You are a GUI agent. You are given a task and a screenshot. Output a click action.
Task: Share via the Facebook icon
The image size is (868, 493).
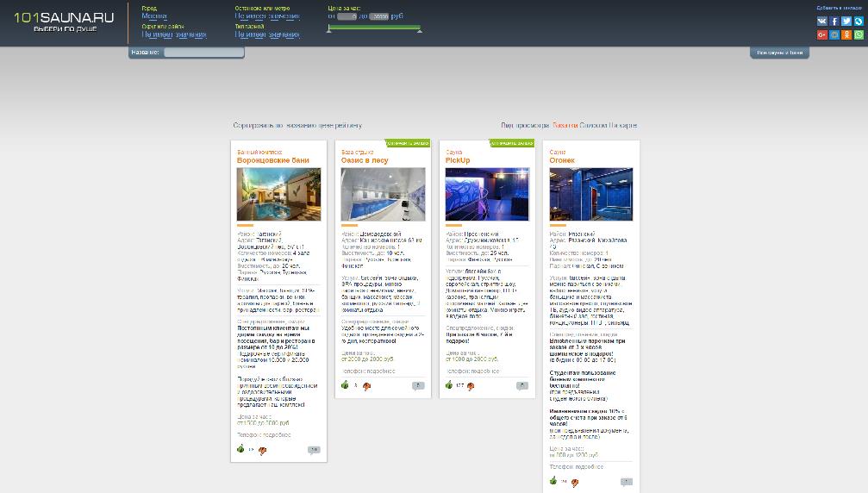click(834, 21)
